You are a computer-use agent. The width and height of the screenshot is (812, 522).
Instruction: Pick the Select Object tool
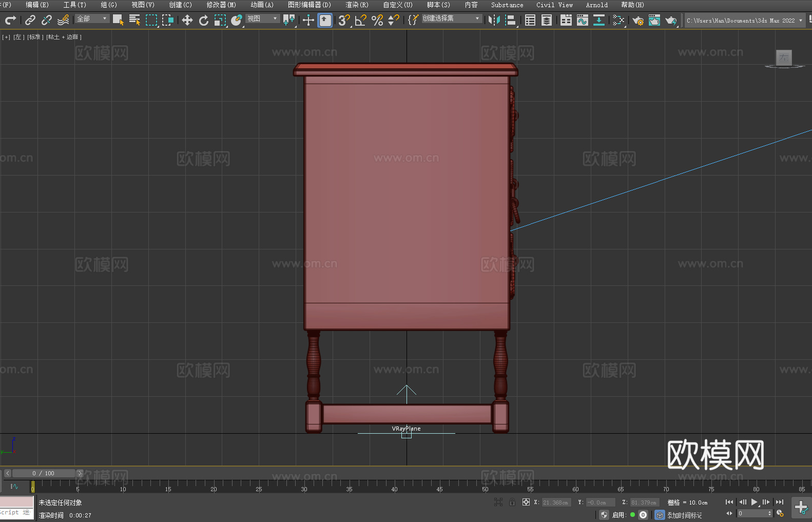[118, 20]
